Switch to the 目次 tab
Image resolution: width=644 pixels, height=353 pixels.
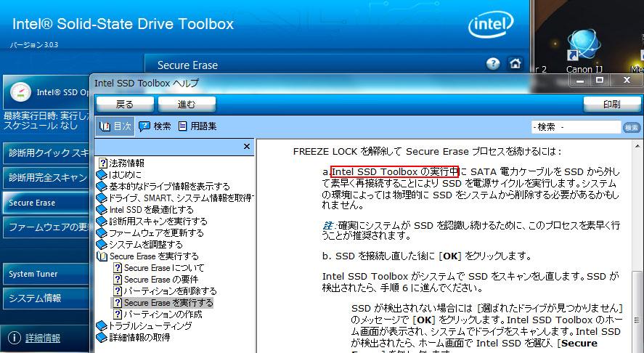[115, 126]
